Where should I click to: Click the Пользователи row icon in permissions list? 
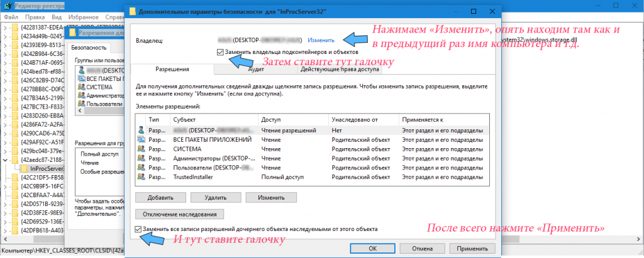[141, 168]
